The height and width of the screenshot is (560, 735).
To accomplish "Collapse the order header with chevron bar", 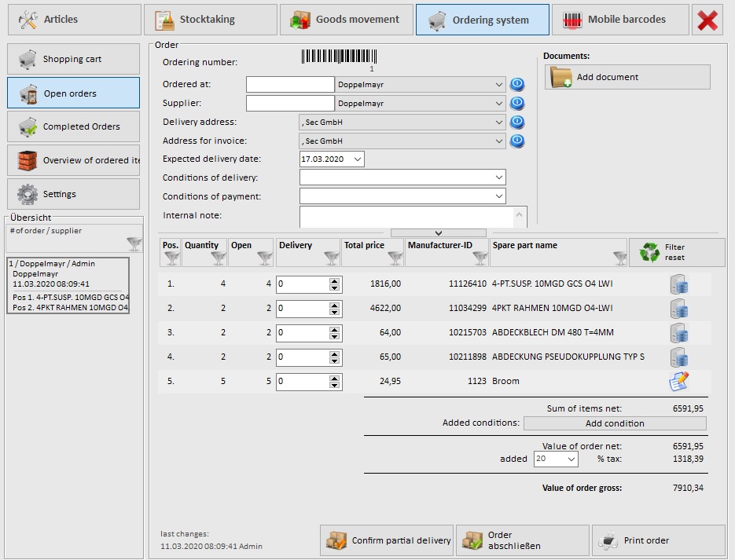I will click(x=438, y=232).
